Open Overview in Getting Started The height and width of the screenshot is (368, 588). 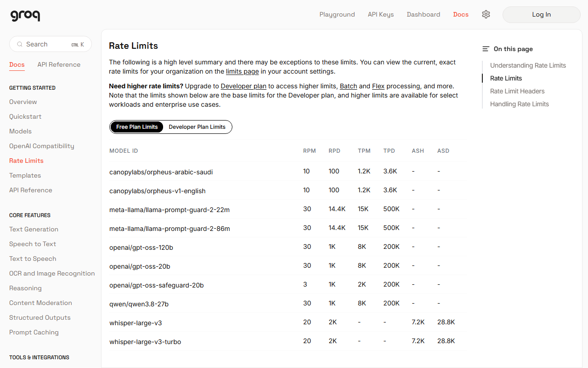pos(23,102)
